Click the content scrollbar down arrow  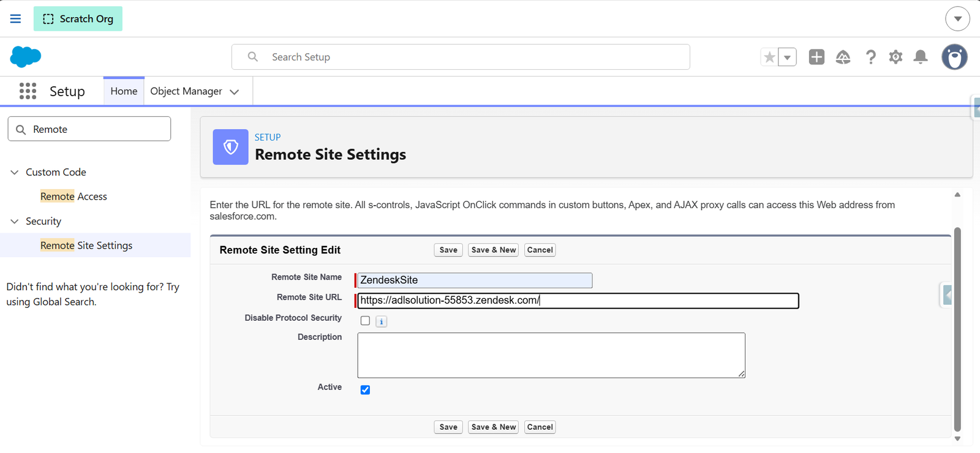click(957, 438)
